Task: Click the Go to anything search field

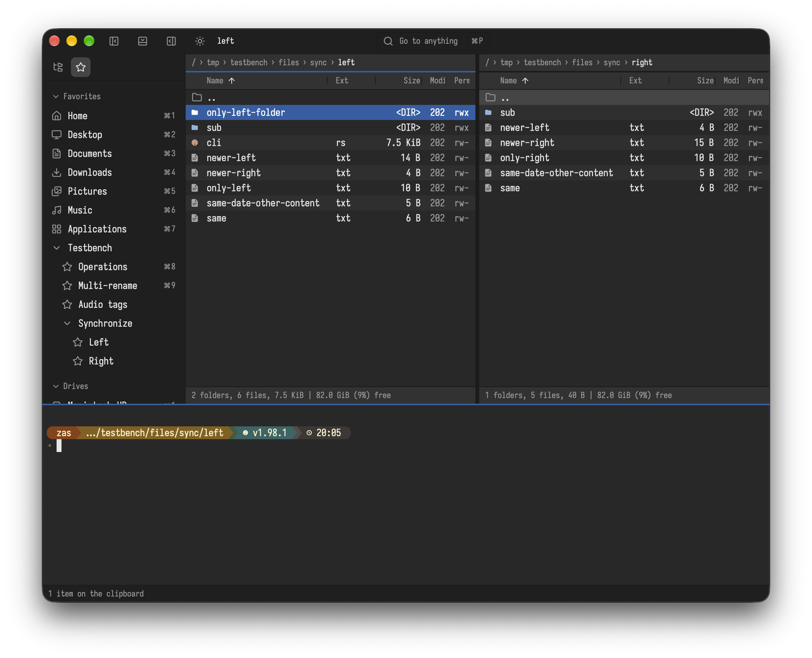Action: (433, 41)
